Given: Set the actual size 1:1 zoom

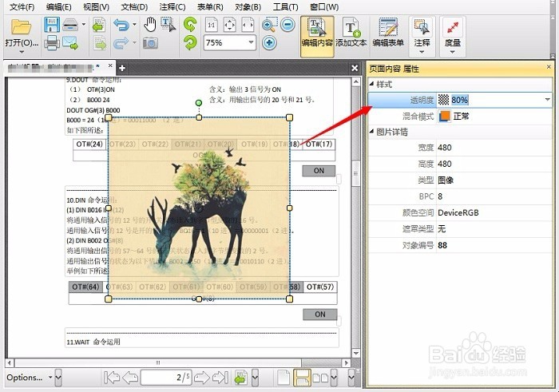Looking at the screenshot, I should point(212,25).
